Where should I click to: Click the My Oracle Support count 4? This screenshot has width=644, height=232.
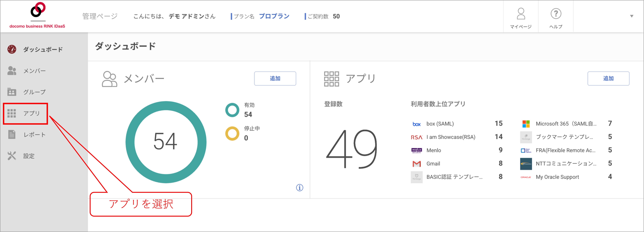pyautogui.click(x=610, y=177)
